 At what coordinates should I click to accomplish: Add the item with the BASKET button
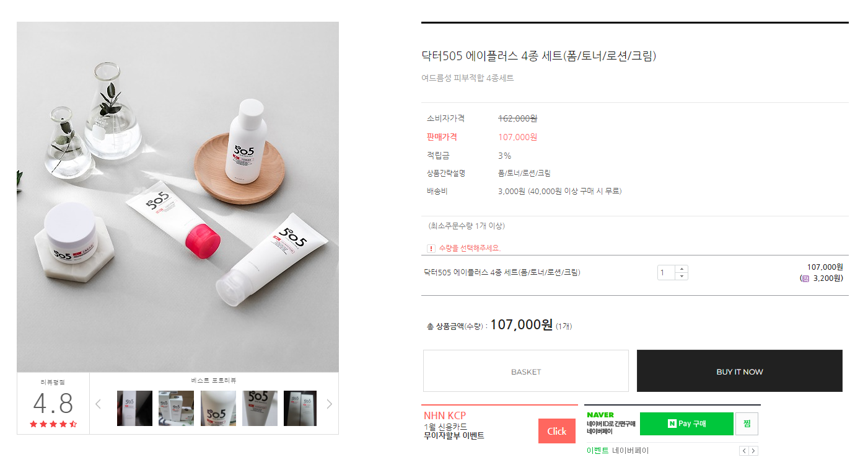526,371
